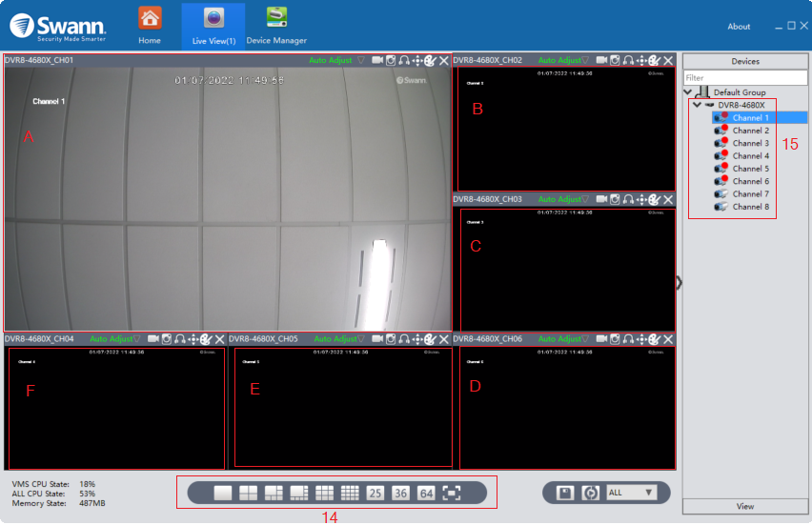Click the save view disk icon
Screen dimensions: 812x525
pos(564,493)
